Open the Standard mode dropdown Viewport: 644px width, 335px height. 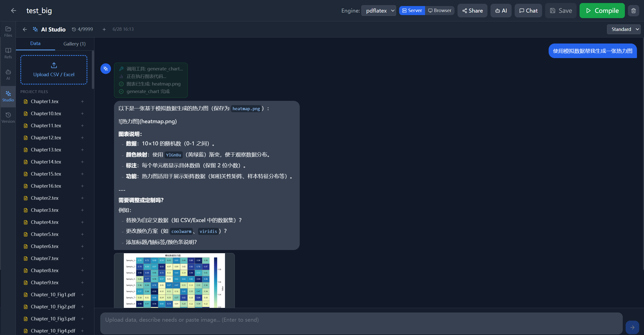(x=623, y=29)
